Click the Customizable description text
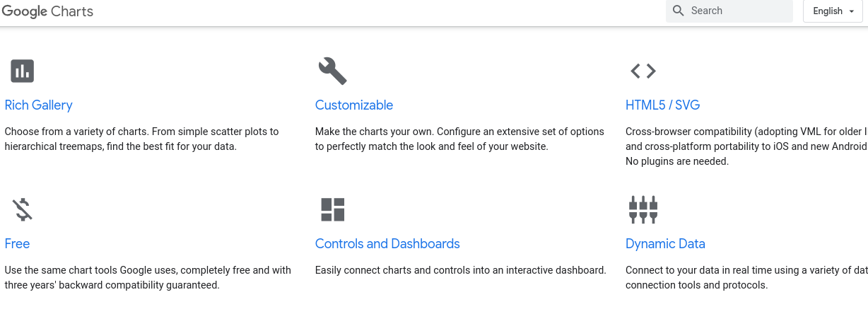The image size is (868, 314). pos(459,139)
